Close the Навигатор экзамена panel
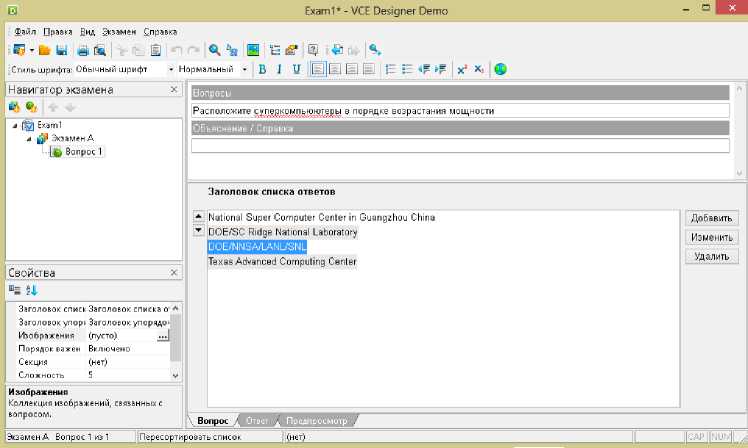748x448 pixels. pyautogui.click(x=174, y=89)
